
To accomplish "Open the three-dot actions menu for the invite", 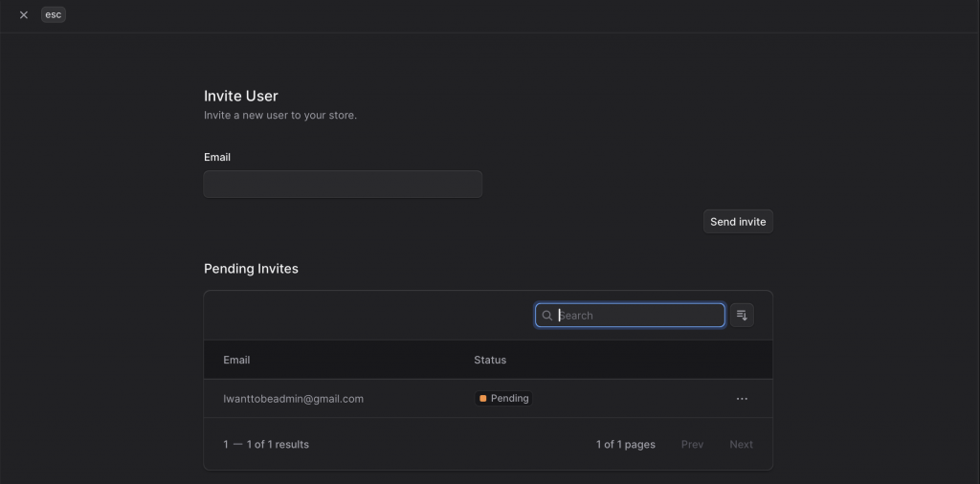I will pos(742,399).
